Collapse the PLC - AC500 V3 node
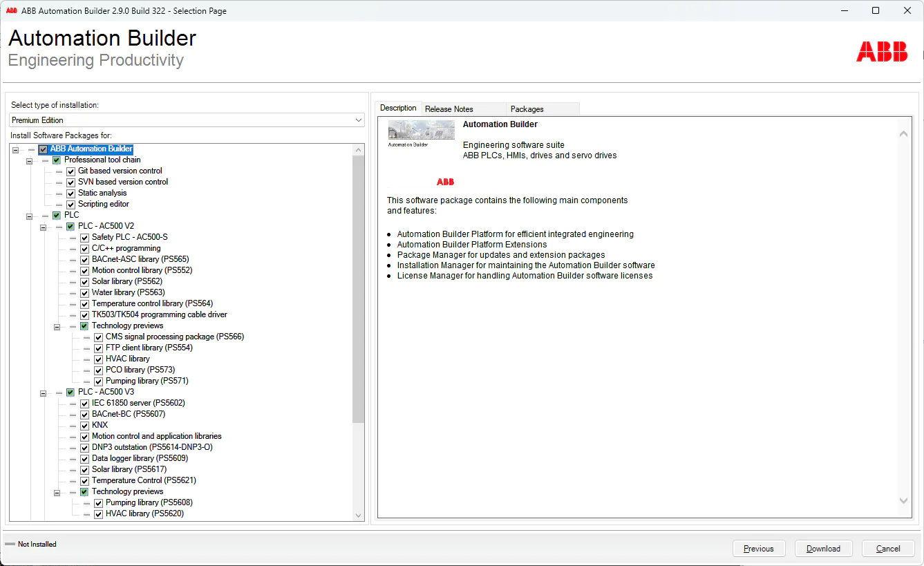The height and width of the screenshot is (566, 924). tap(43, 393)
